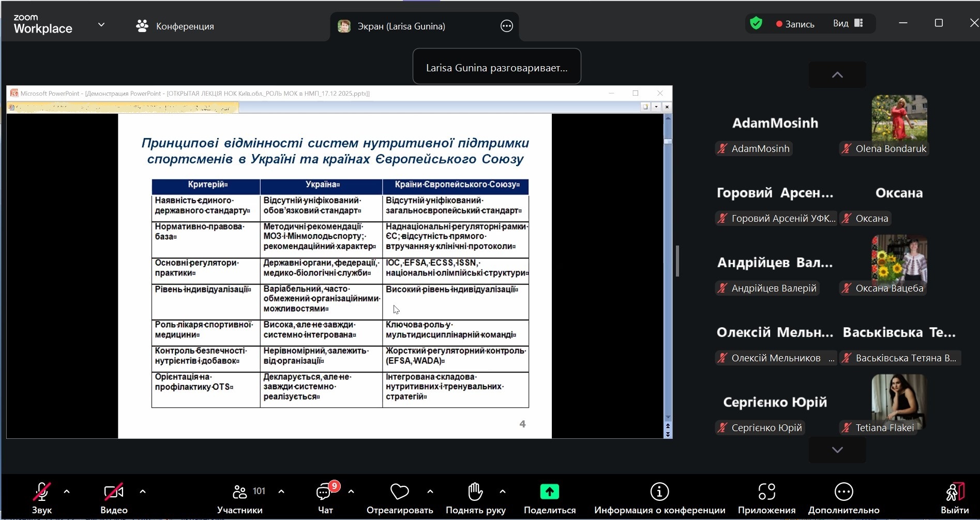
Task: Expand video options arrow beside Видео
Action: point(143,492)
